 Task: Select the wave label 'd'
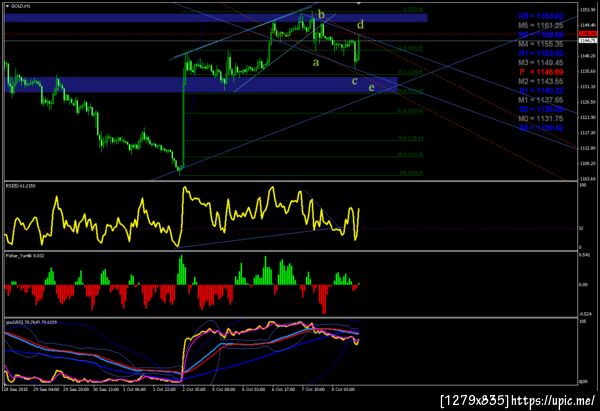[x=360, y=24]
